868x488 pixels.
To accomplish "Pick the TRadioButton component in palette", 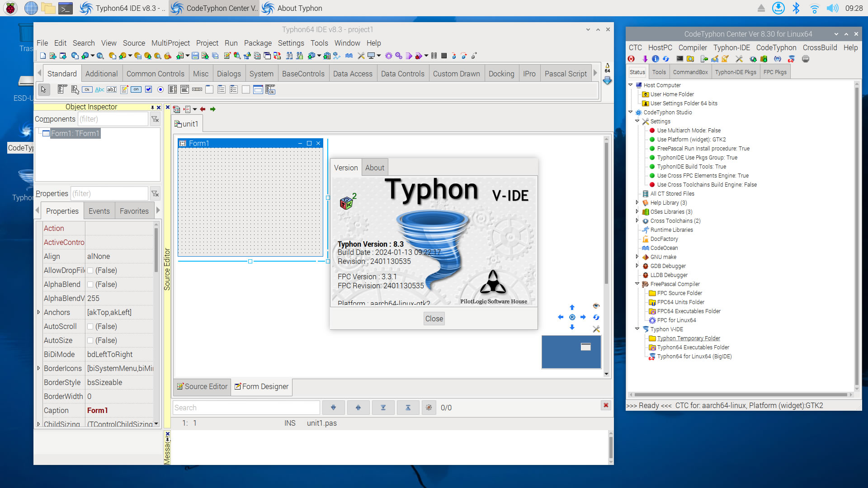I will (160, 89).
